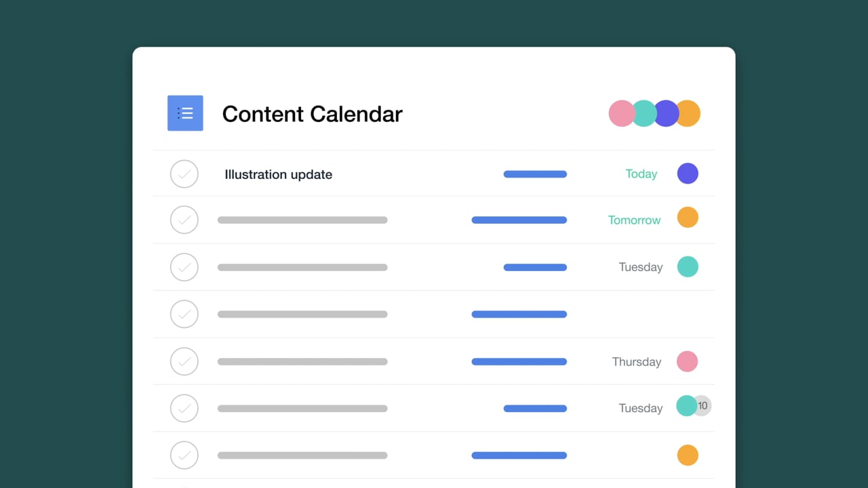Edit the Thursday due date
This screenshot has width=868, height=488.
(x=636, y=362)
